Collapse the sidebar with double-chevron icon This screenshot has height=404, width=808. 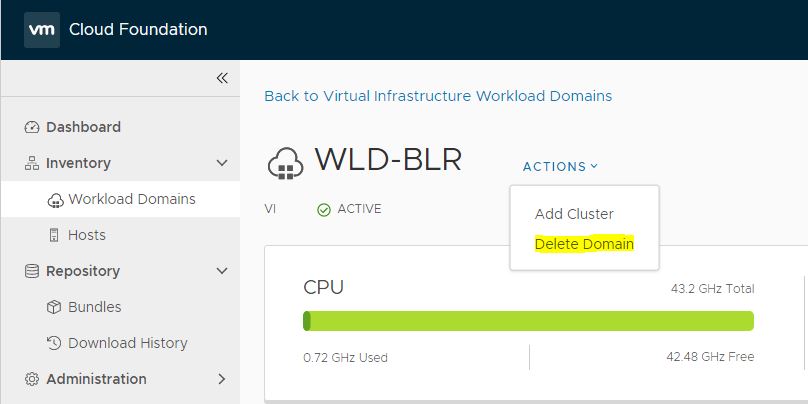[222, 78]
